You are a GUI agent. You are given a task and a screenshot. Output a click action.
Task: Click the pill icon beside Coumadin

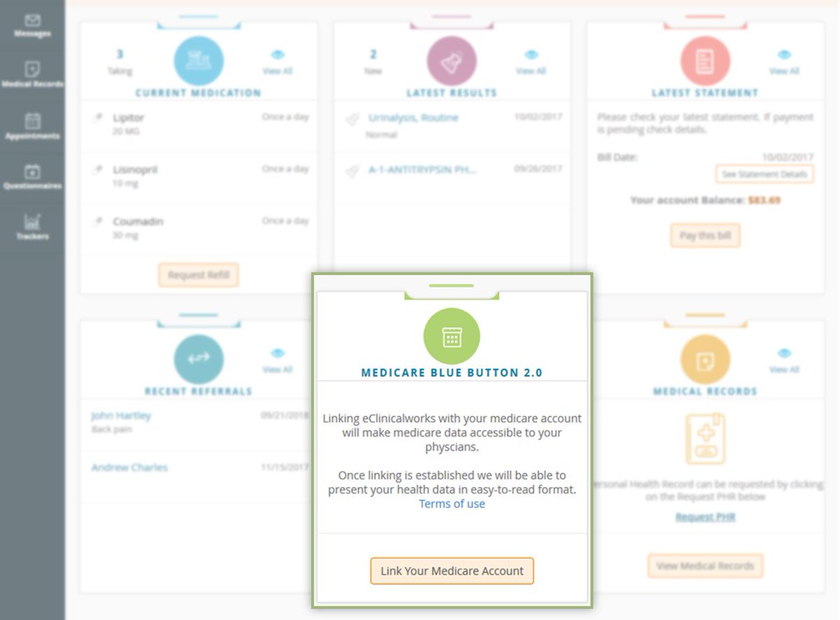click(98, 223)
